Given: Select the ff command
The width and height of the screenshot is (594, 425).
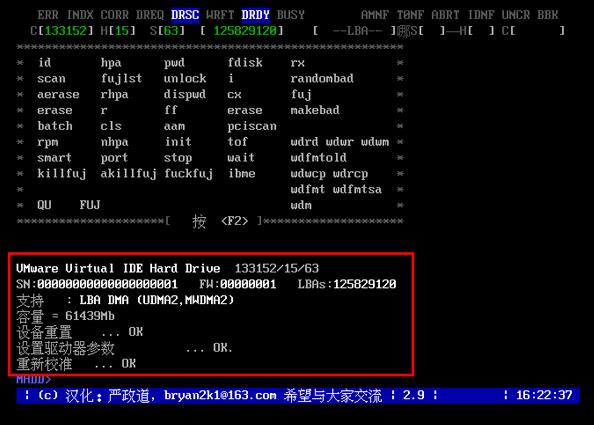Looking at the screenshot, I should tap(171, 110).
